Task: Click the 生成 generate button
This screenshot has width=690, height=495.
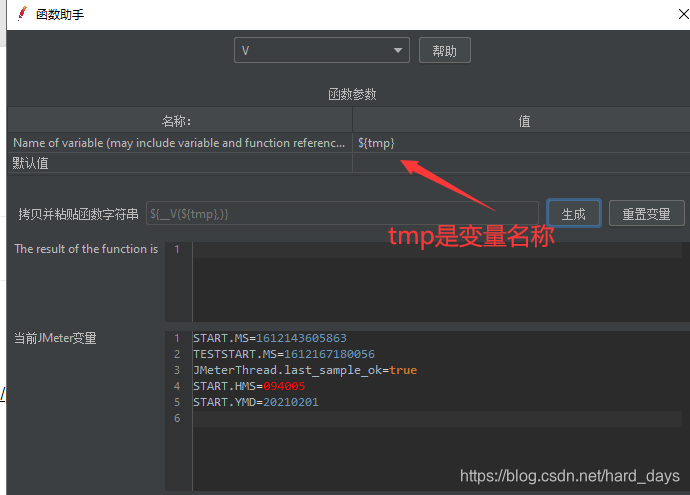Action: pos(574,214)
